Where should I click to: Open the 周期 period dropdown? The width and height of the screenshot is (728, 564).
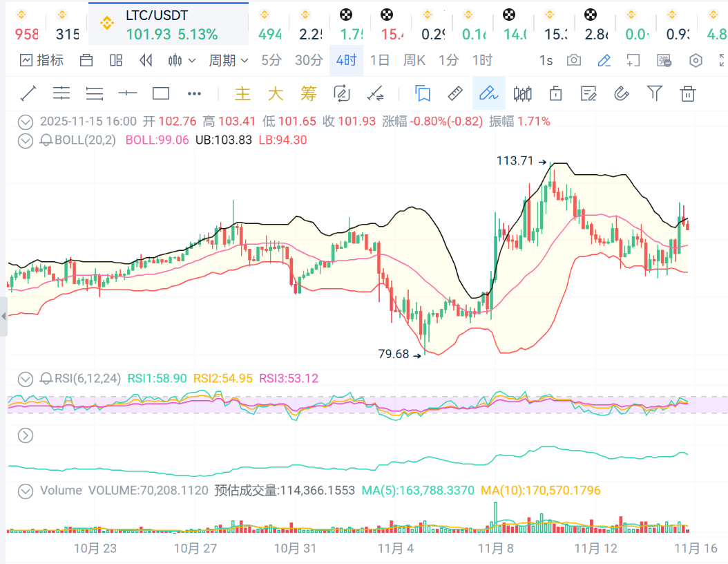point(229,61)
